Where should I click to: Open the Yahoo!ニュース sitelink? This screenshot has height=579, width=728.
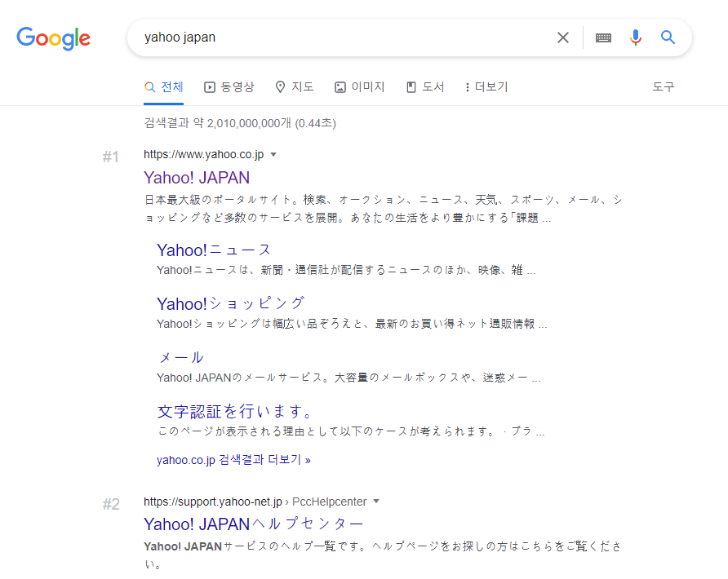214,250
